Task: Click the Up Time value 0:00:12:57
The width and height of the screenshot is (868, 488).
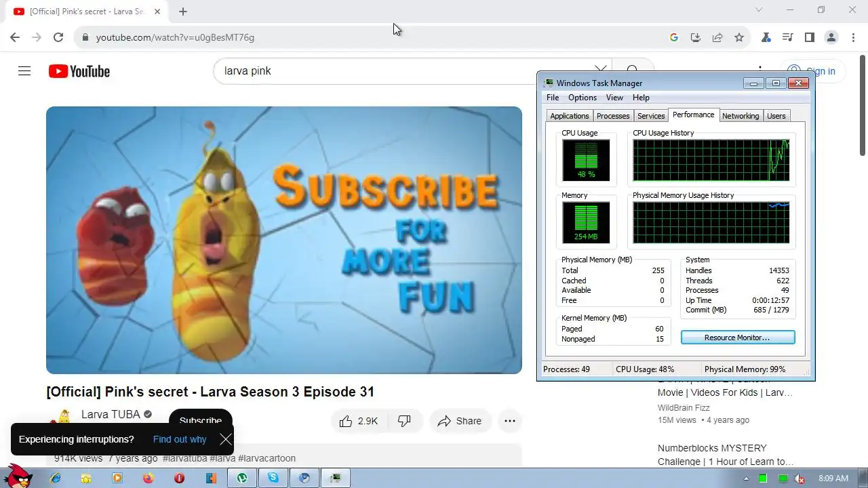Action: pos(770,300)
